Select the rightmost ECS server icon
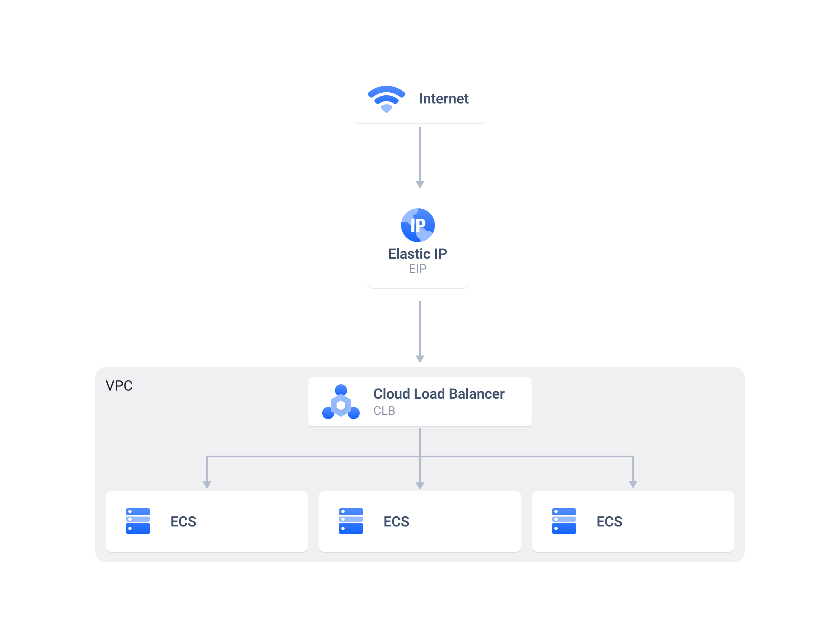Viewport: 840px width, 635px height. point(564,521)
